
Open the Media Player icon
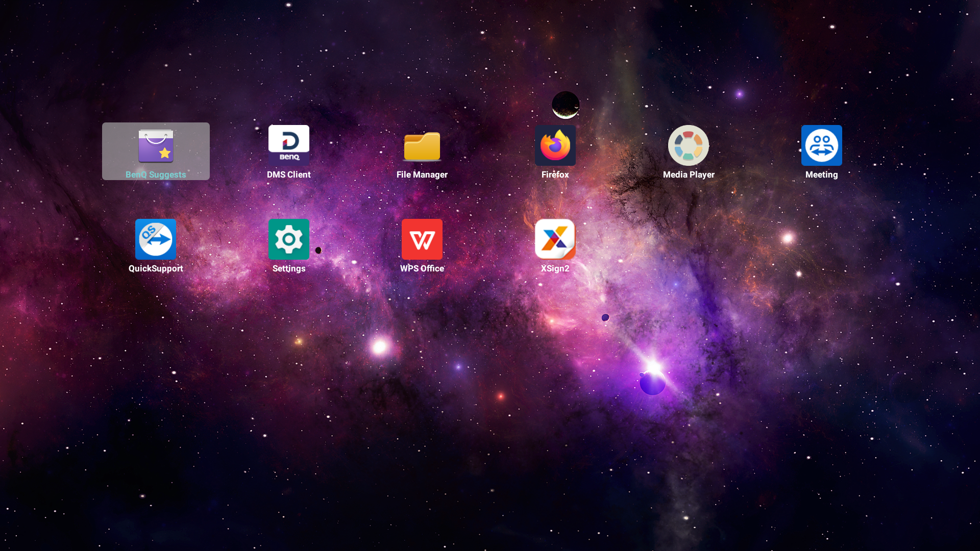(689, 145)
